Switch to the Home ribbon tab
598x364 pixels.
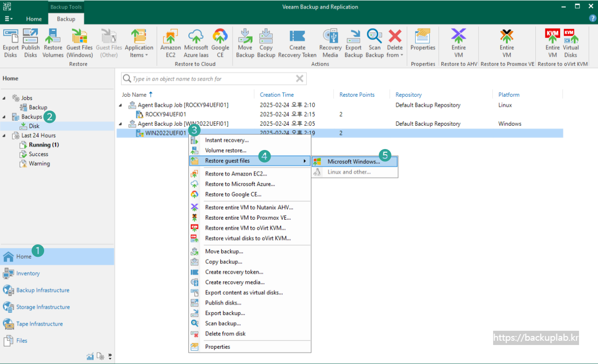click(x=34, y=19)
